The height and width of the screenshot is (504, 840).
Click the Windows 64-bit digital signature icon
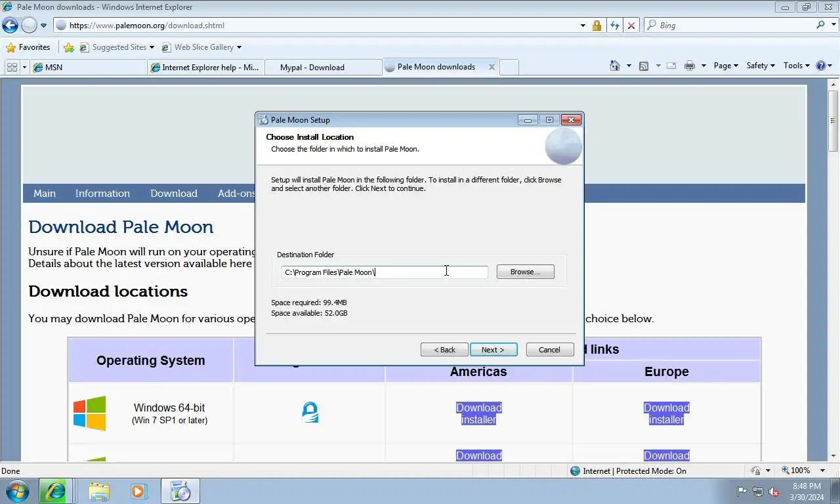click(x=310, y=412)
